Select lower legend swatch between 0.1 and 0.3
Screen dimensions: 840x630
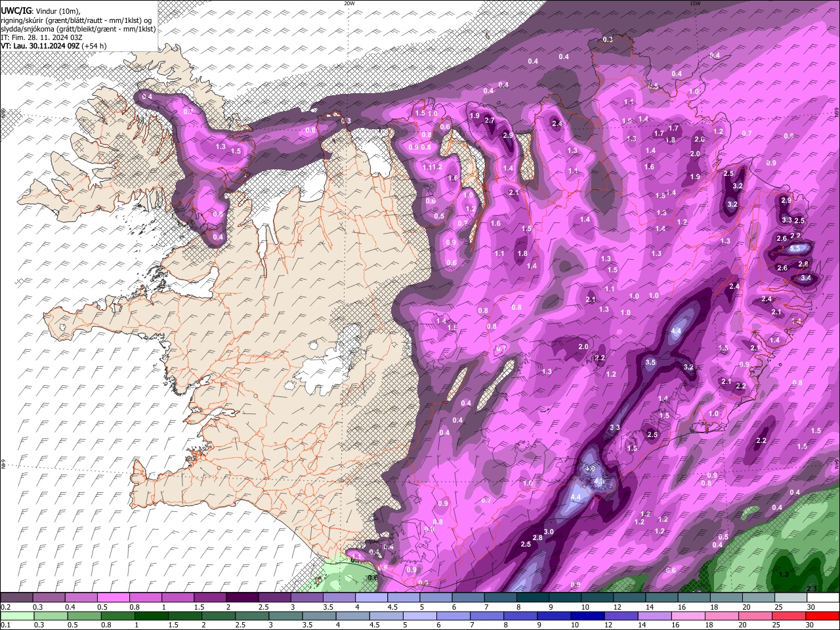pyautogui.click(x=16, y=616)
